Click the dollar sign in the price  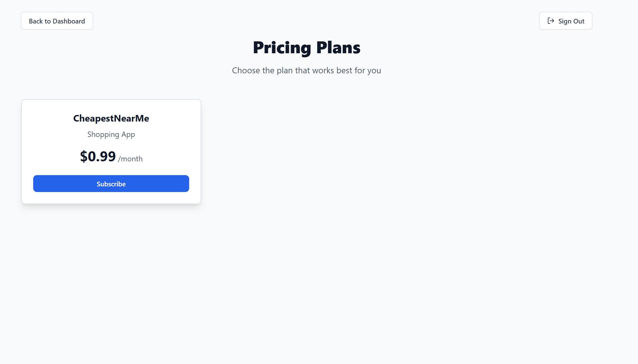point(83,156)
